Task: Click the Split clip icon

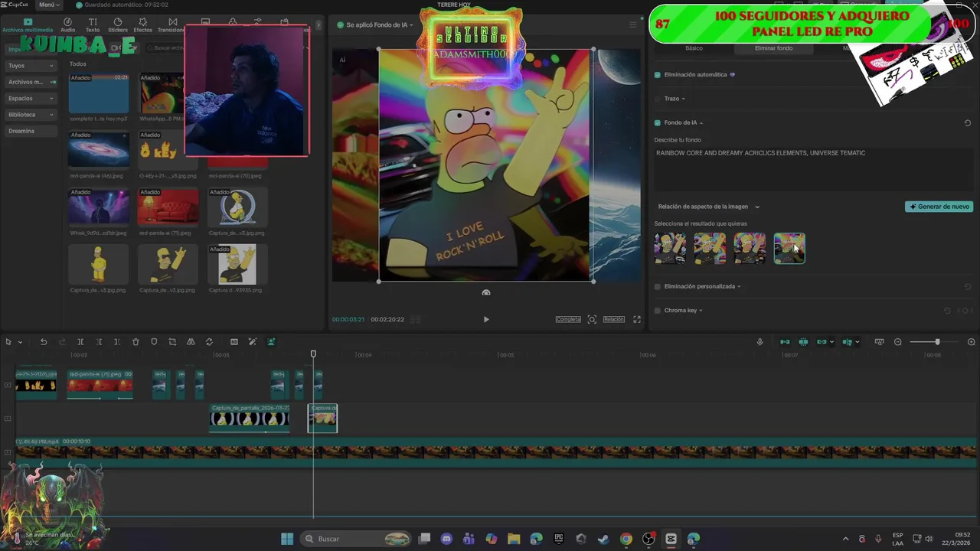Action: 80,342
